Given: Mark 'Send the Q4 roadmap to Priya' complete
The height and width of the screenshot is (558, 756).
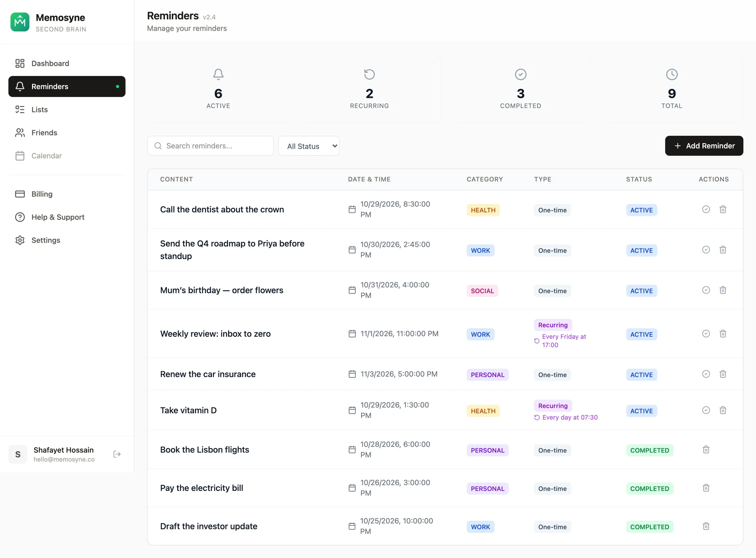Looking at the screenshot, I should pyautogui.click(x=706, y=250).
